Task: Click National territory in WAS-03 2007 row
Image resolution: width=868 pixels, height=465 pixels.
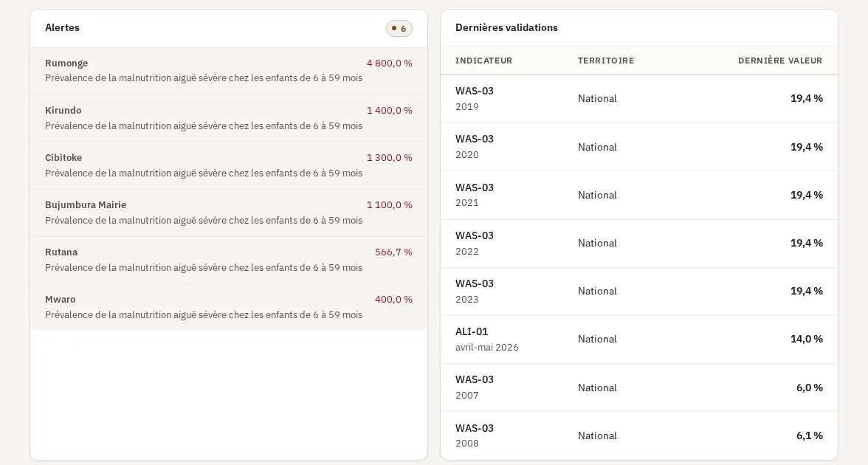Action: click(x=596, y=387)
